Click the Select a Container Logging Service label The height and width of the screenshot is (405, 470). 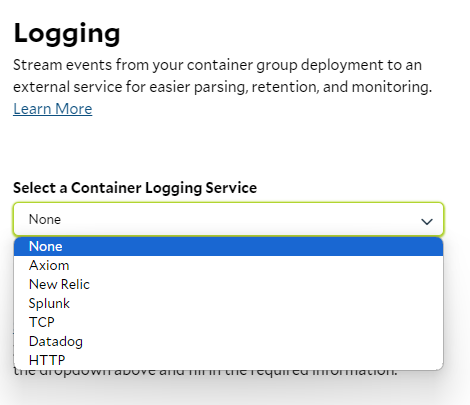[x=135, y=188]
